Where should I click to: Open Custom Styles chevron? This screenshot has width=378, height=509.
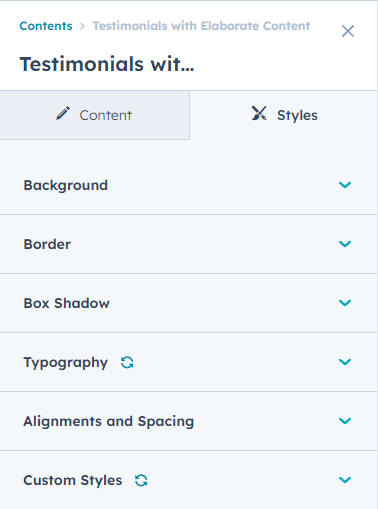coord(345,480)
